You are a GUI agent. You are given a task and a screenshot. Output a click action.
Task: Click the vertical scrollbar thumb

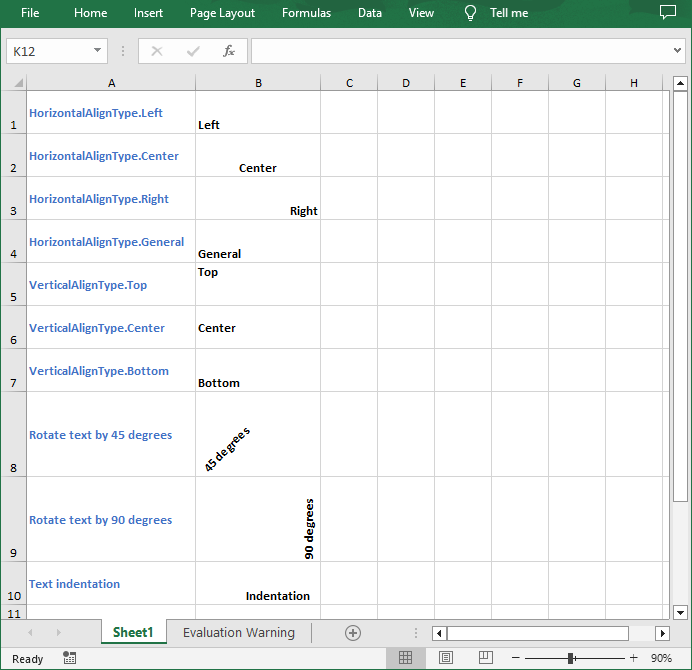click(680, 296)
